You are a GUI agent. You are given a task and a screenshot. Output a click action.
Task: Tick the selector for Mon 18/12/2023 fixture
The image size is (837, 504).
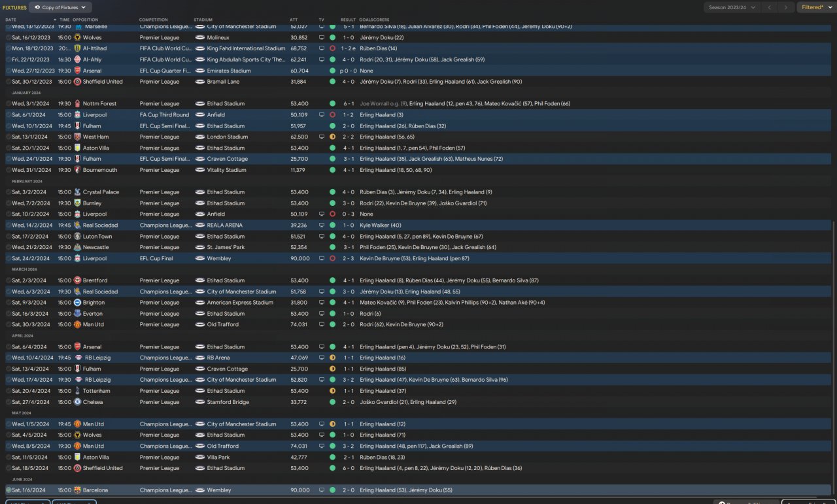[9, 48]
